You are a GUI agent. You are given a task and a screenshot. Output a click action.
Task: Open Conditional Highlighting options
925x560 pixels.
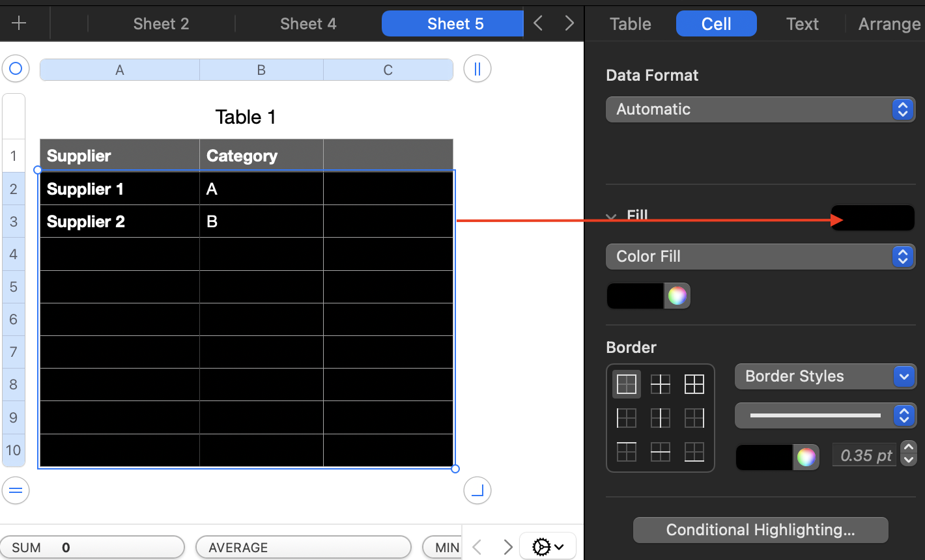pyautogui.click(x=760, y=529)
